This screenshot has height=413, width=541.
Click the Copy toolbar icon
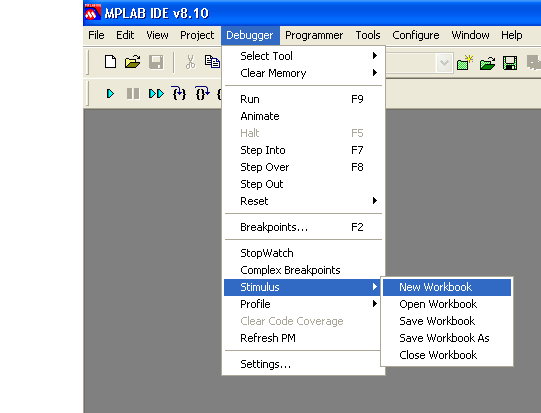[212, 62]
